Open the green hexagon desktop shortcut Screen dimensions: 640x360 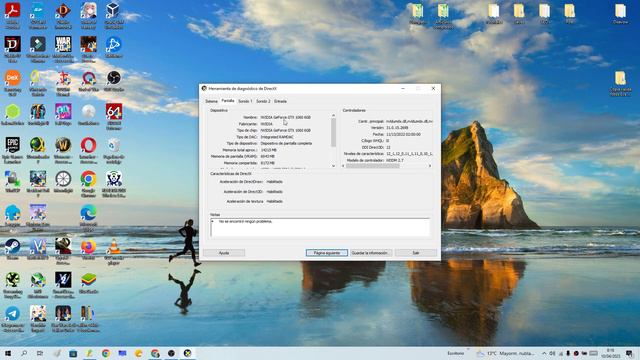pyautogui.click(x=12, y=111)
